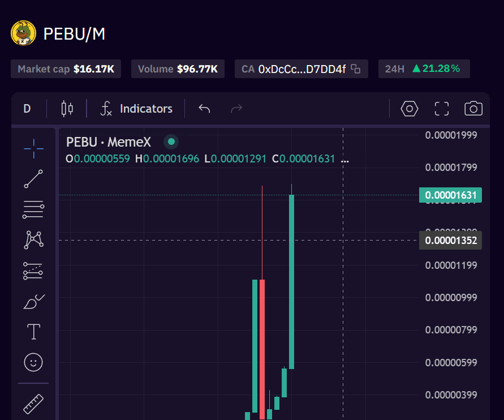Open the Fibonacci retracement tool
Viewport: 504px width, 420px height.
click(33, 209)
